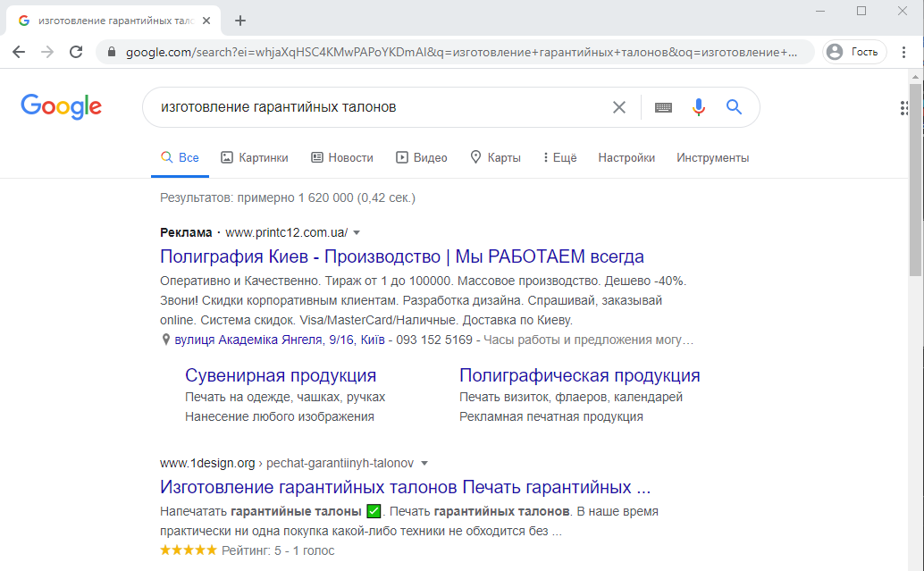Expand dropdown arrow next to 1design.org result
The height and width of the screenshot is (571, 924).
[424, 463]
